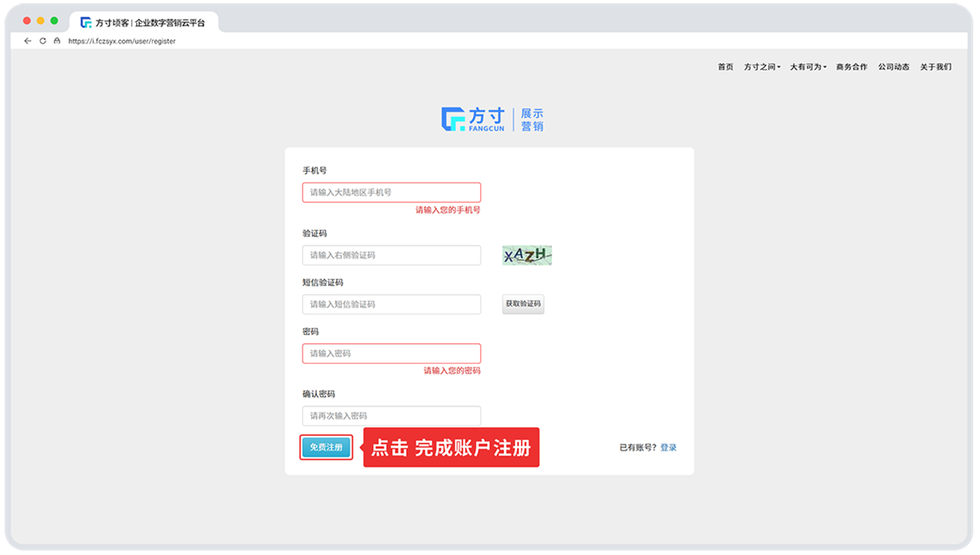Viewport: 980px width, 555px height.
Task: Reload the page with the refresh icon
Action: (42, 41)
